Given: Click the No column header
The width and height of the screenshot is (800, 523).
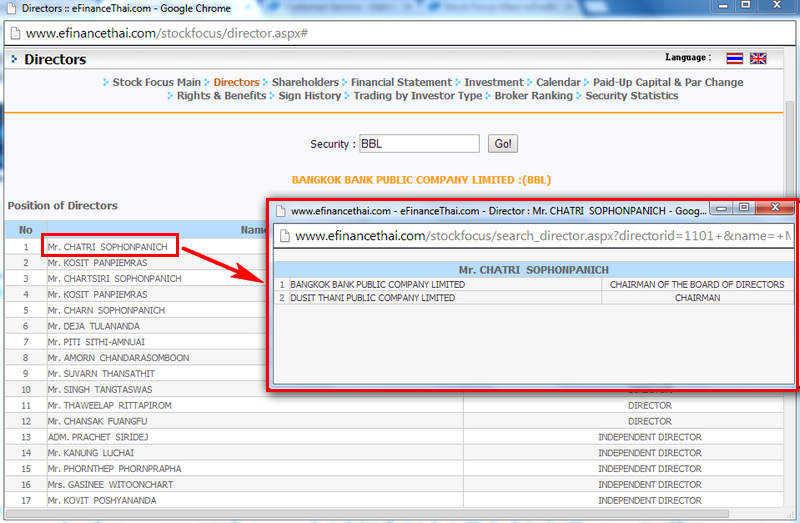Looking at the screenshot, I should tap(26, 230).
